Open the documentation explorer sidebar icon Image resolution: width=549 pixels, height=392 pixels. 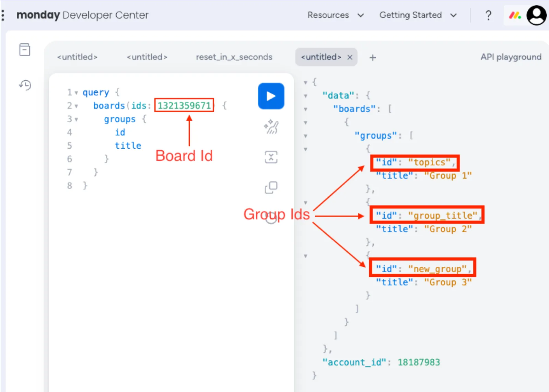25,50
